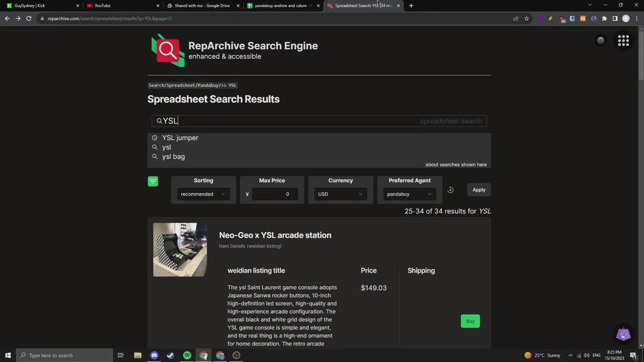Open the Neo-Geo x YSL arcade station thumbnail
The height and width of the screenshot is (362, 644).
click(180, 250)
